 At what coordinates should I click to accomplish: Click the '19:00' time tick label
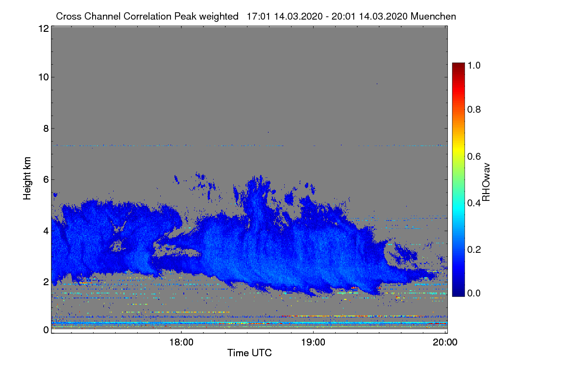coord(313,342)
